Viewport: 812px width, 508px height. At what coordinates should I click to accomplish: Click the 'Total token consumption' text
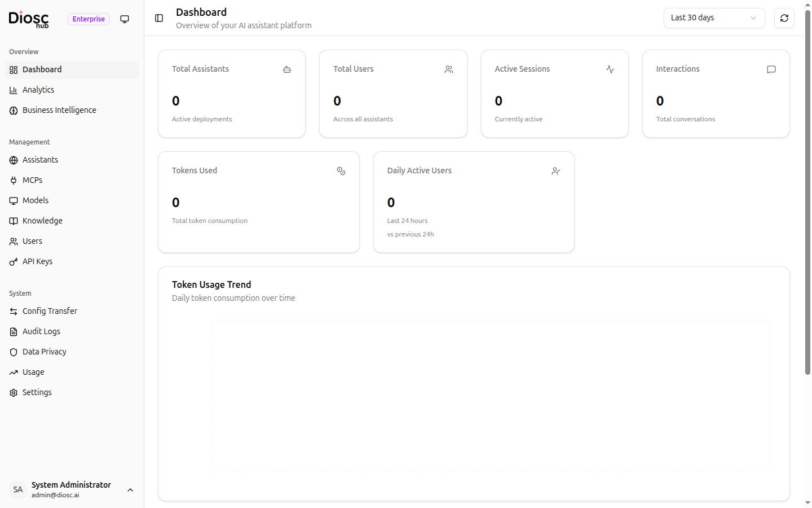pyautogui.click(x=210, y=221)
